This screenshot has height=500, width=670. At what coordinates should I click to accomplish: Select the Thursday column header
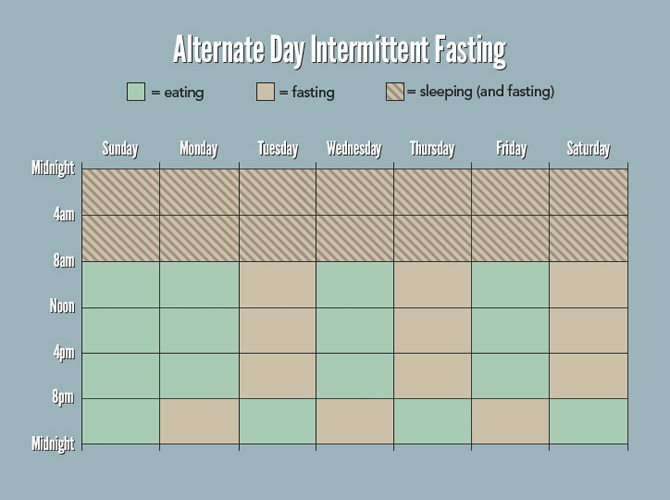click(432, 149)
